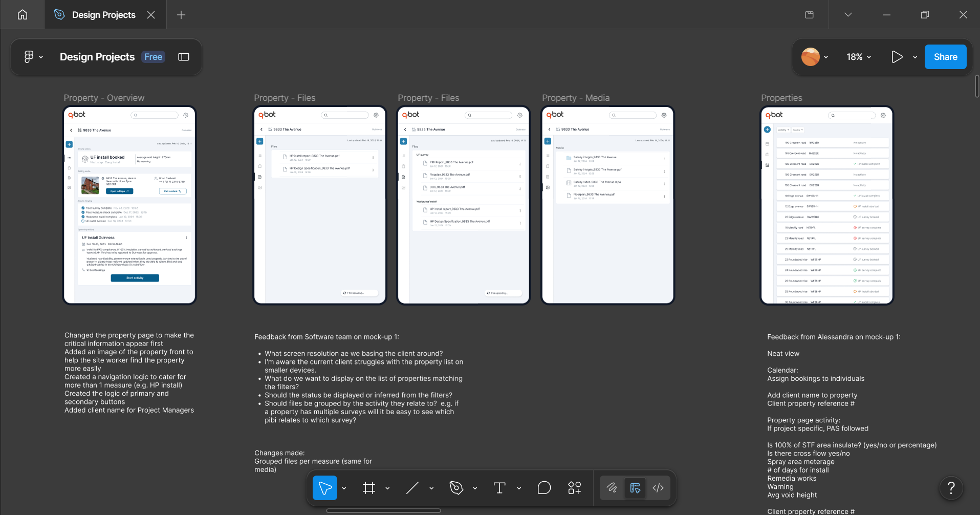Select the first Property - Files frame label

285,98
